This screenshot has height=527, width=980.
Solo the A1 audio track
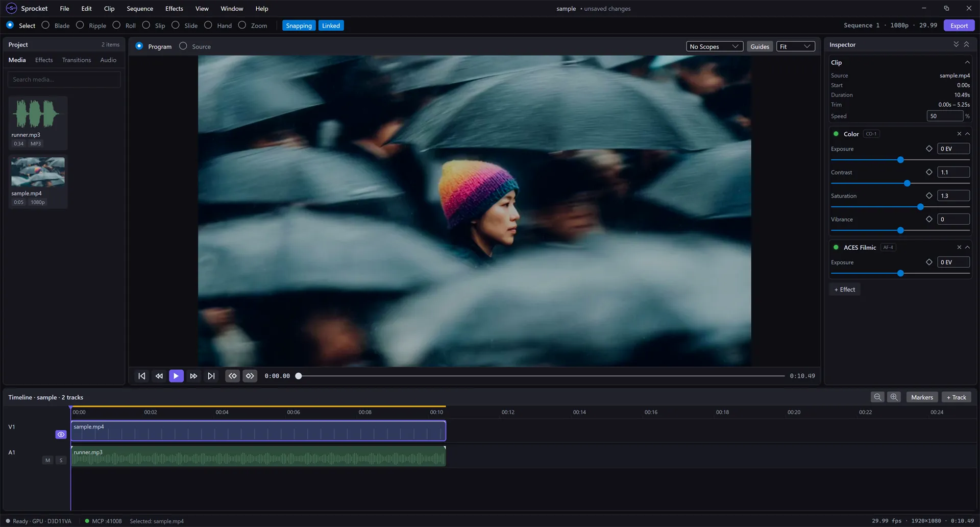(61, 460)
